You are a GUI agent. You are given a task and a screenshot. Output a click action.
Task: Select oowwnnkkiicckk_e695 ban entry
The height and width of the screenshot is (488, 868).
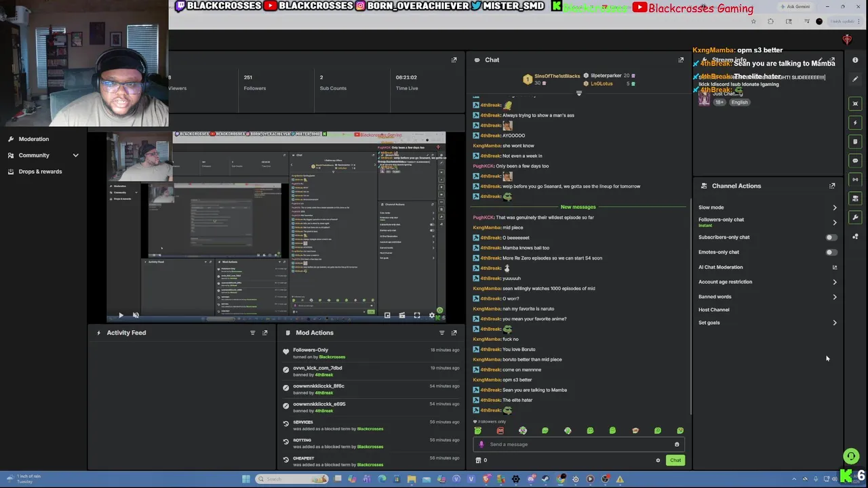pos(319,404)
